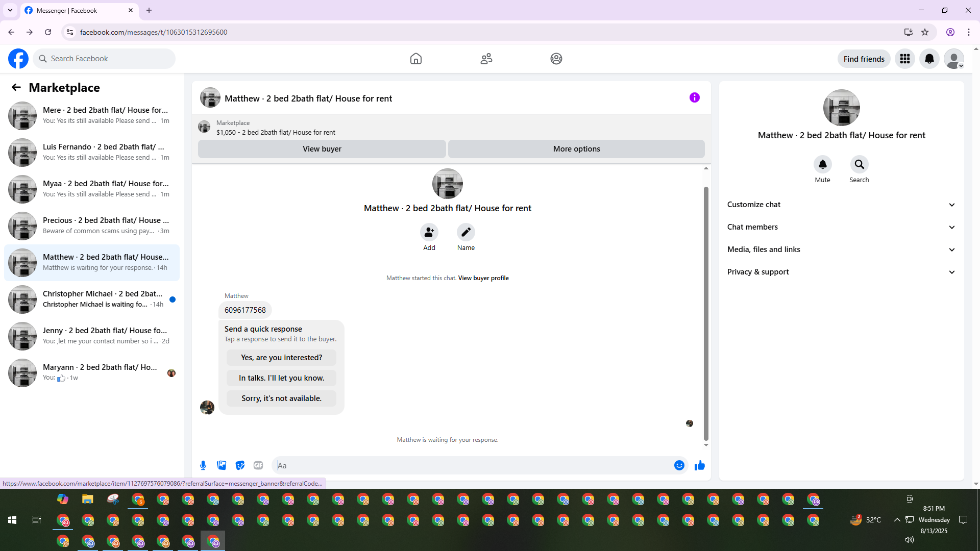This screenshot has height=551, width=980.
Task: Search in conversation using magnifier icon
Action: (859, 164)
